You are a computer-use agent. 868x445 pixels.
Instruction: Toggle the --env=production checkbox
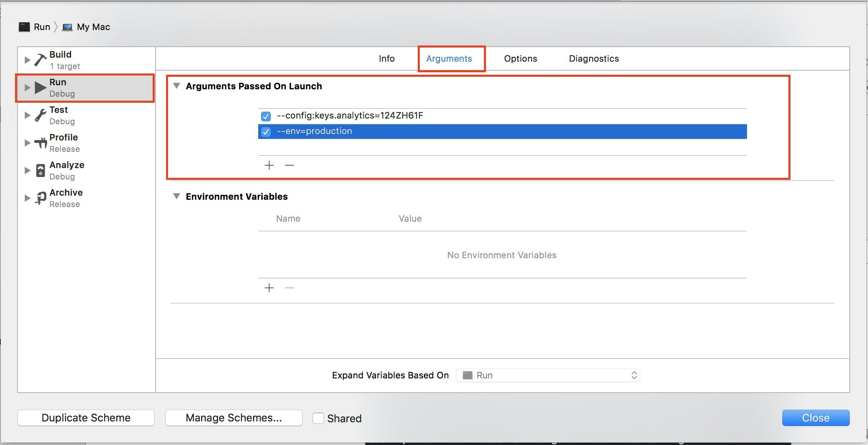click(265, 131)
